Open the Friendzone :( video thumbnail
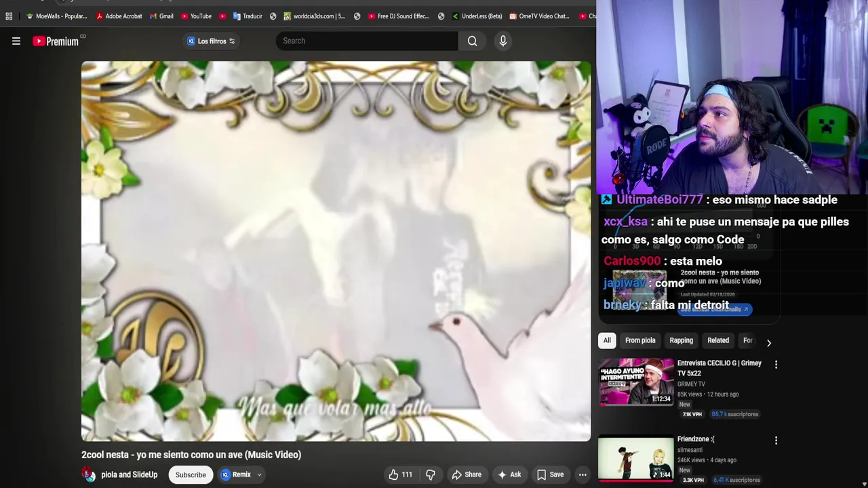Image resolution: width=868 pixels, height=488 pixels. tap(636, 459)
